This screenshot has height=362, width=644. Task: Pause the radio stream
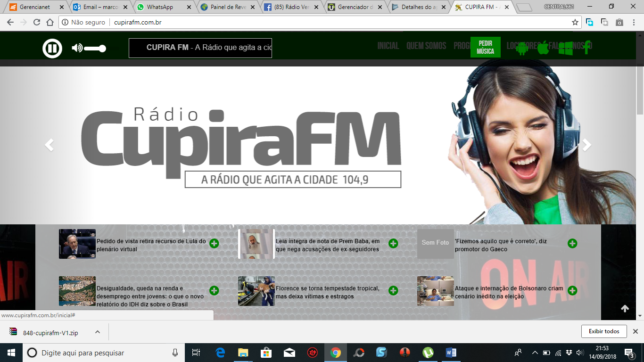tap(52, 48)
